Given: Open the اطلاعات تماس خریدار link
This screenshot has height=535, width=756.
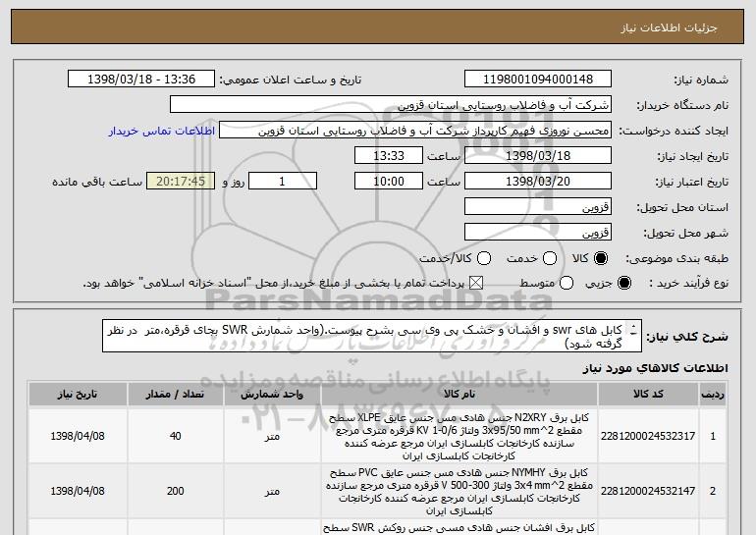Looking at the screenshot, I should pos(162,132).
